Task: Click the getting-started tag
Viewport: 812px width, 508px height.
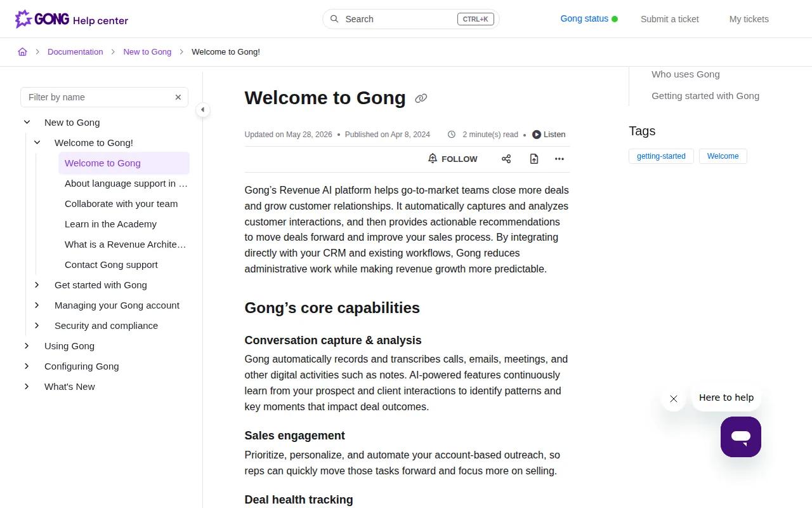Action: pos(661,156)
